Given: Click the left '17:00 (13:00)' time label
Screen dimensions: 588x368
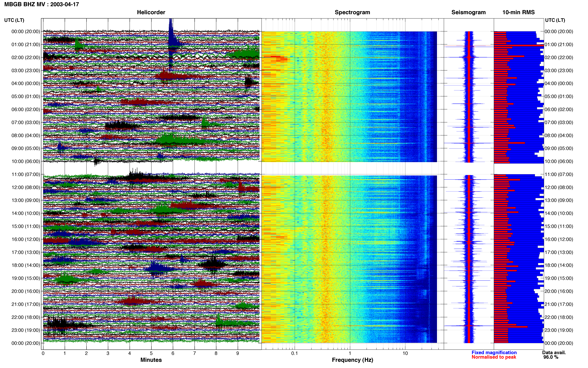Looking at the screenshot, I should point(26,252).
